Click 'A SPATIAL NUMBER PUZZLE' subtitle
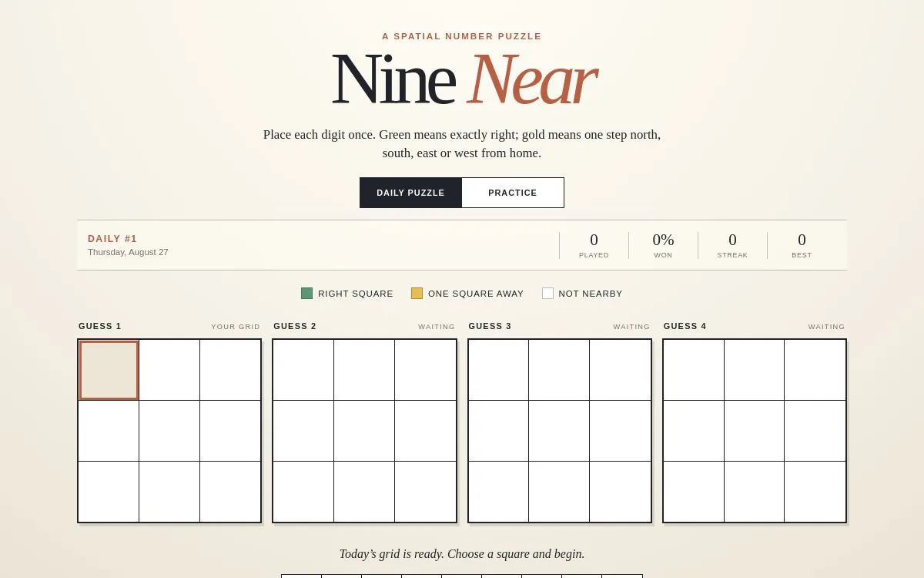924x578 pixels. (462, 36)
